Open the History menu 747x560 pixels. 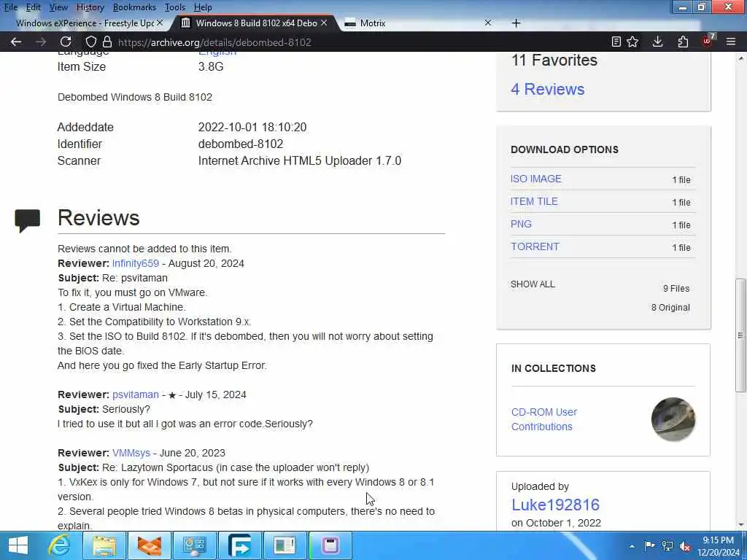90,7
